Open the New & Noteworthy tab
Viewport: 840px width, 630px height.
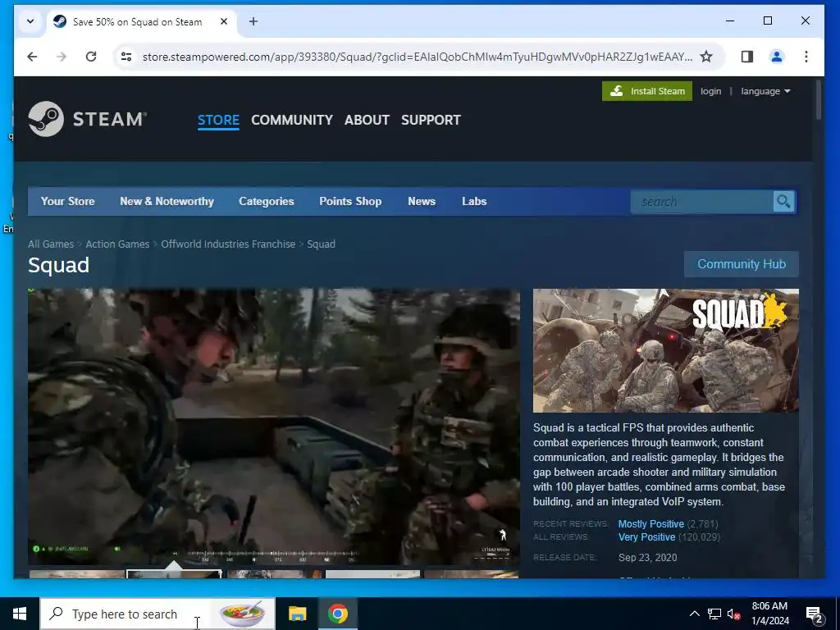tap(167, 202)
